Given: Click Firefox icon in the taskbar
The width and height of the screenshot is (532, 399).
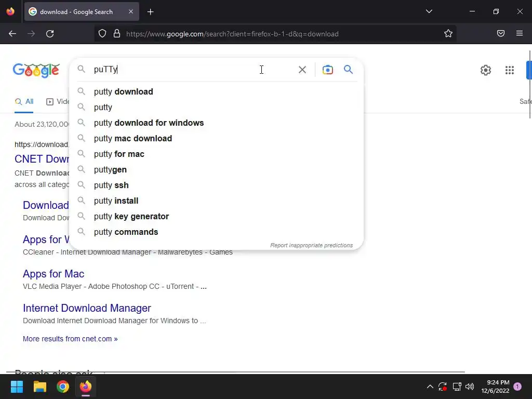Looking at the screenshot, I should coord(86,387).
